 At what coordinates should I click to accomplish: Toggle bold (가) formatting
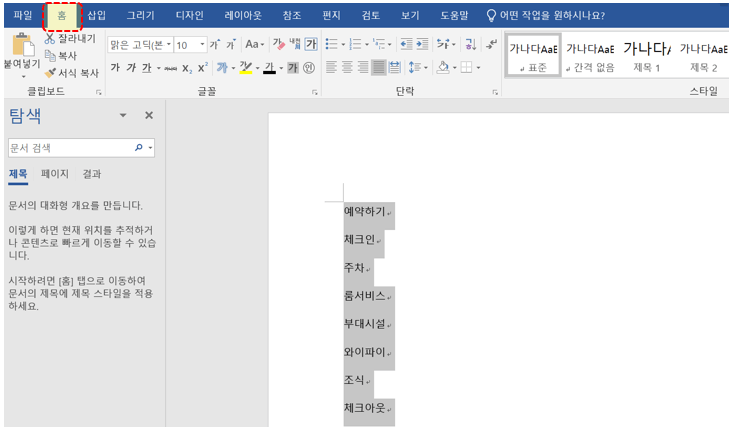(x=115, y=68)
